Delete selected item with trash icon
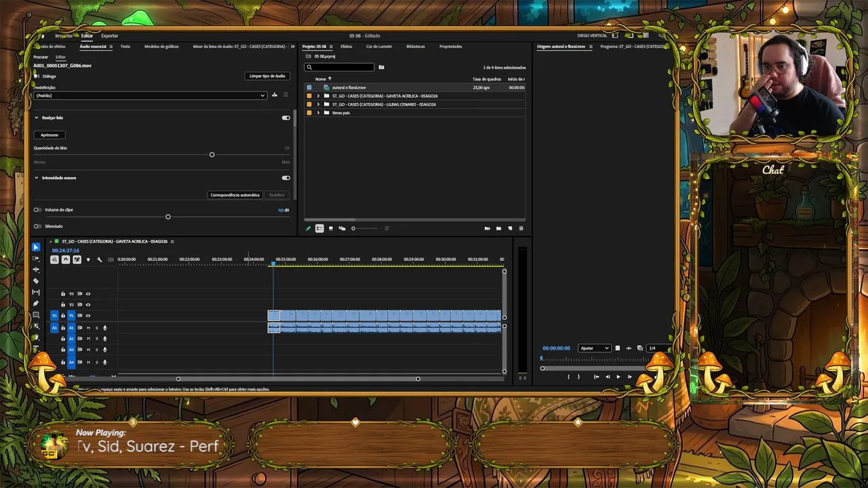 pyautogui.click(x=521, y=228)
